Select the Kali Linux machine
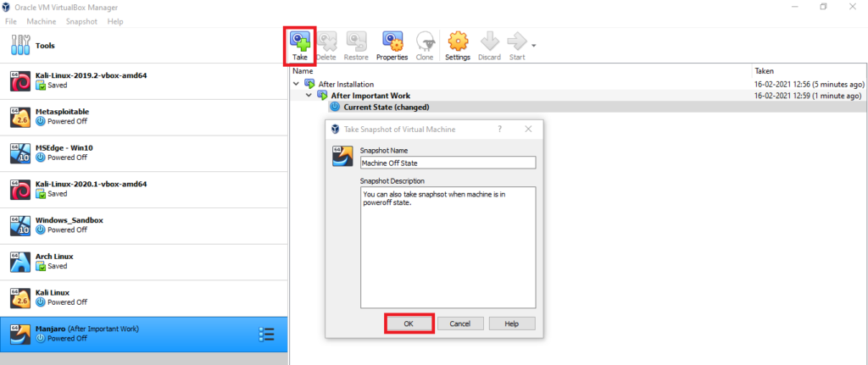The image size is (868, 365). (143, 297)
